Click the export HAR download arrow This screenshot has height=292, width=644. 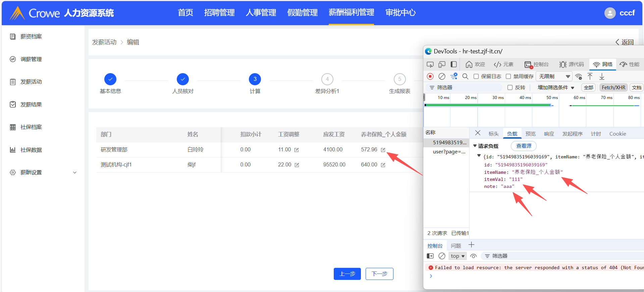pyautogui.click(x=602, y=77)
